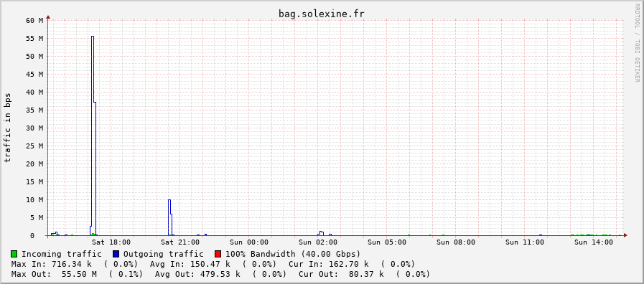Click the blue Outgoing traffic legend swatch
Viewport: 644px width, 284px height.
click(116, 254)
